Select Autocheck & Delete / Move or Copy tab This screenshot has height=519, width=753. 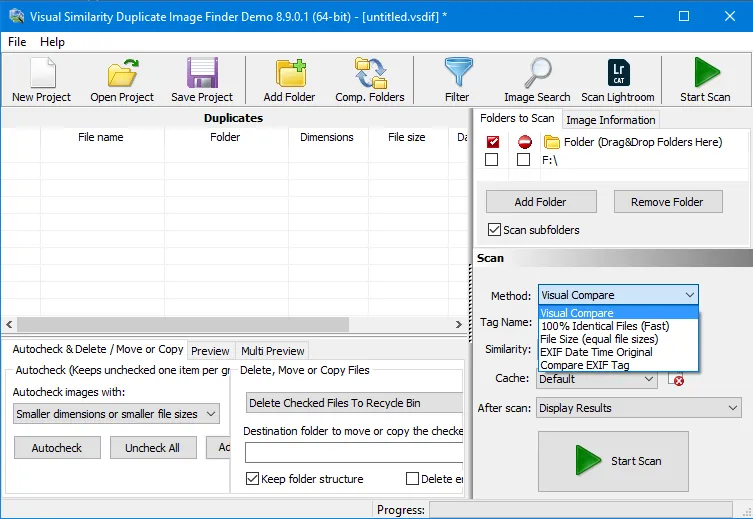click(x=98, y=349)
